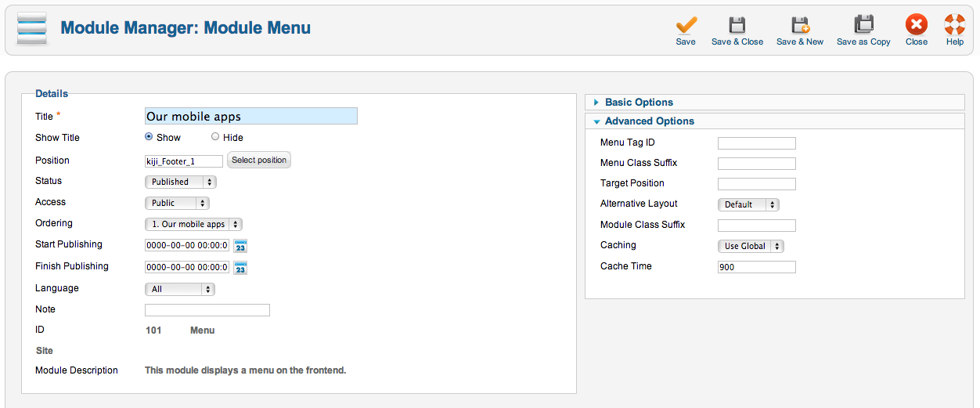Click the Title input field
The width and height of the screenshot is (980, 408).
click(251, 116)
